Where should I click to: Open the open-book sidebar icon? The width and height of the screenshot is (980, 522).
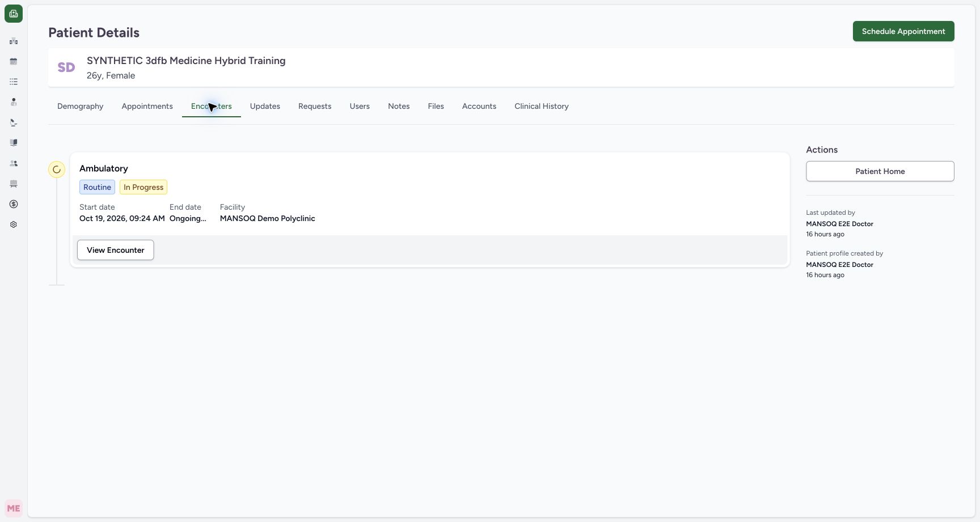pos(14,143)
